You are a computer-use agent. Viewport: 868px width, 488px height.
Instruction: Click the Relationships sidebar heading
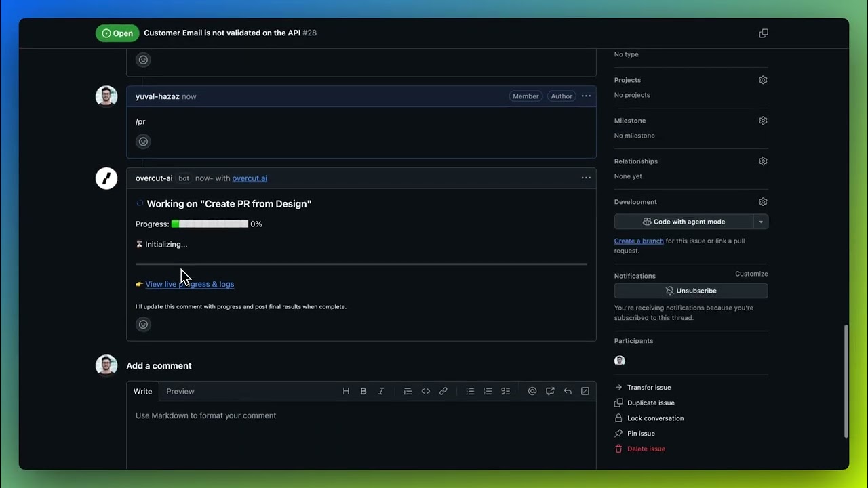click(636, 161)
